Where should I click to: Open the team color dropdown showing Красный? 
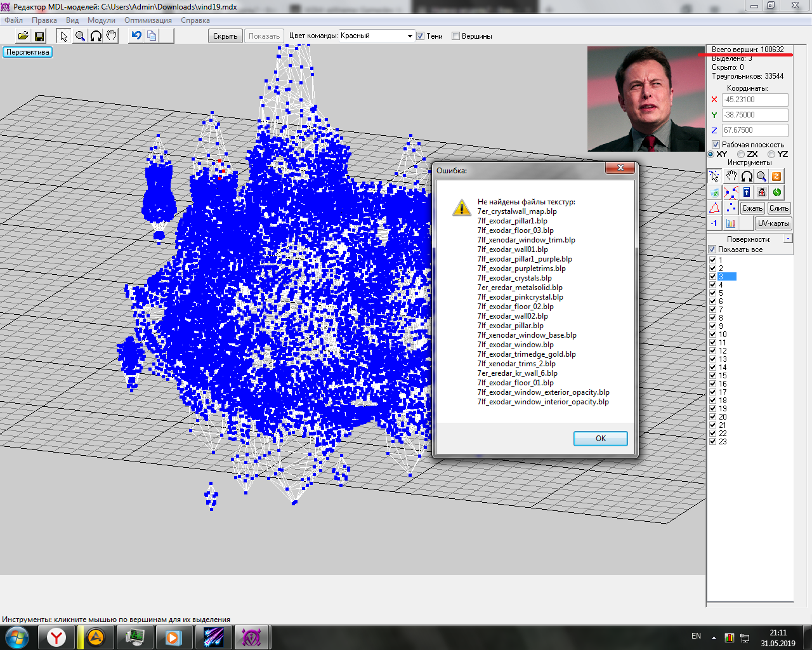(410, 36)
